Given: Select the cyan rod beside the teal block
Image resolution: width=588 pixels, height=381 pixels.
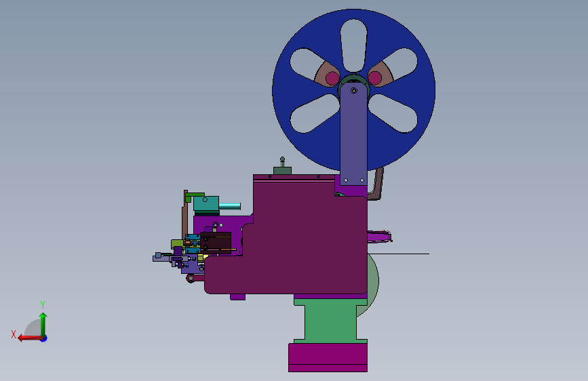Looking at the screenshot, I should (229, 206).
